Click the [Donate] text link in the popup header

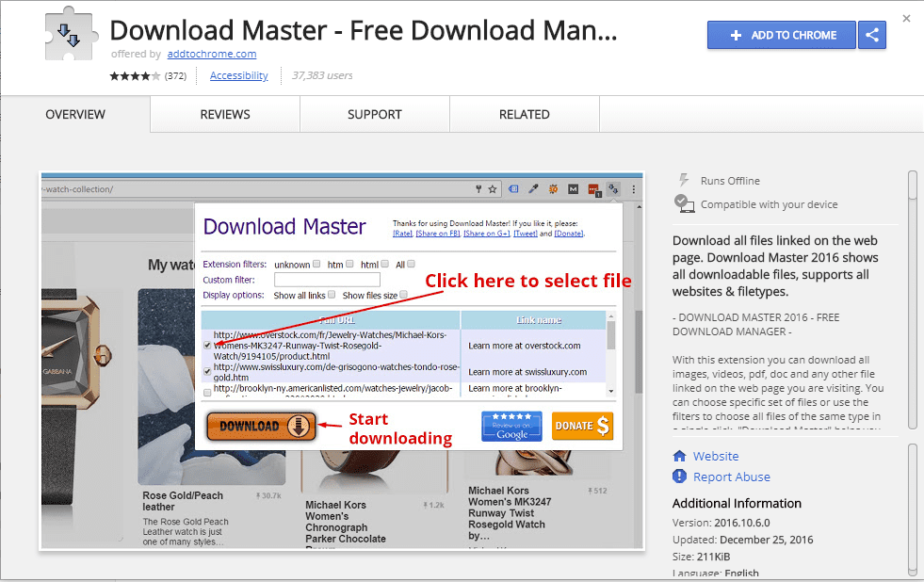pyautogui.click(x=569, y=234)
